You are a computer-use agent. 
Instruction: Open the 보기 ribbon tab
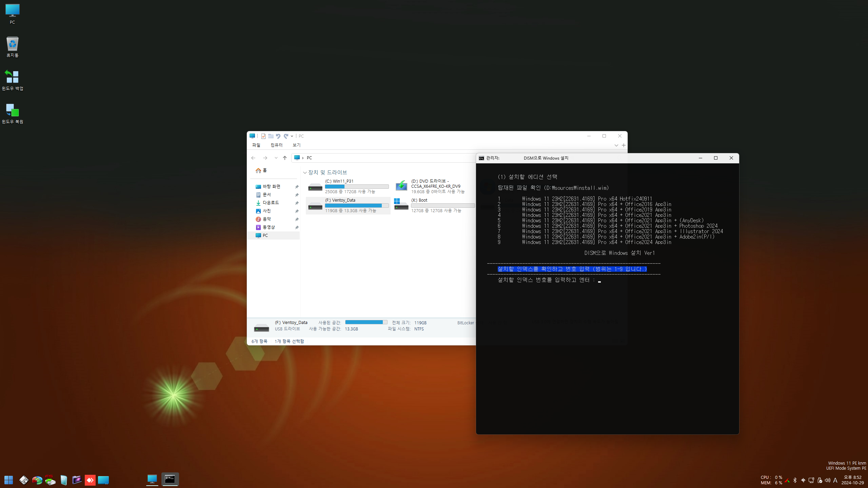(297, 145)
